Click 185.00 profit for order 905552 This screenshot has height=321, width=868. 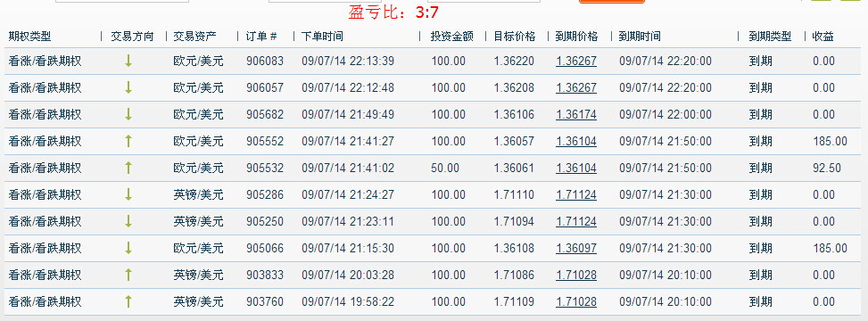830,141
